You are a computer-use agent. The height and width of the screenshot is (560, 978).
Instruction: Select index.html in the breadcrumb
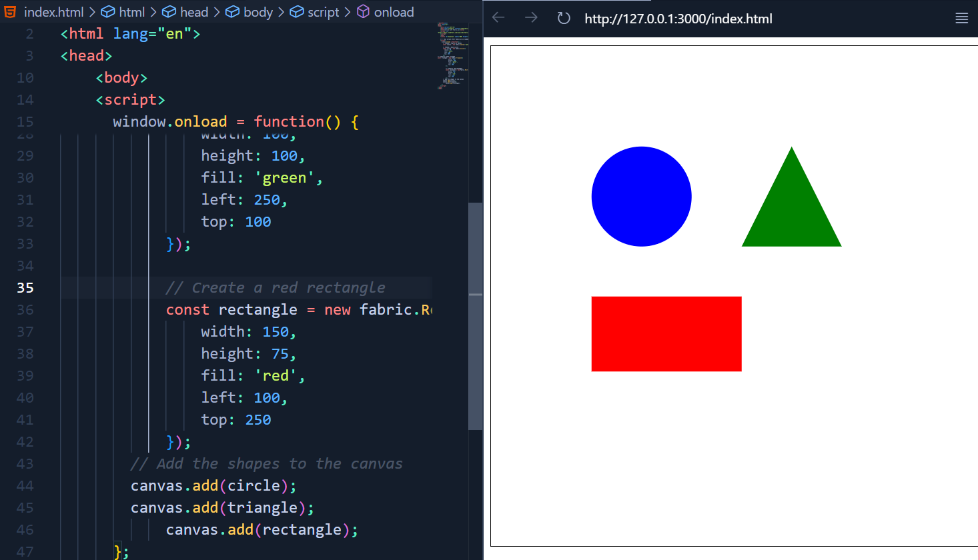point(53,12)
